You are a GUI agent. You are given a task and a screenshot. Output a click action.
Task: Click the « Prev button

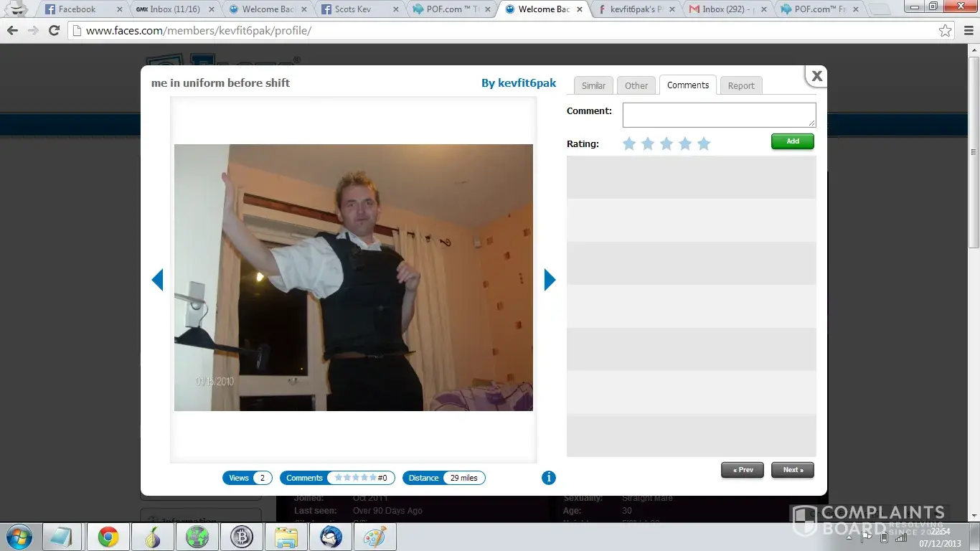[743, 470]
